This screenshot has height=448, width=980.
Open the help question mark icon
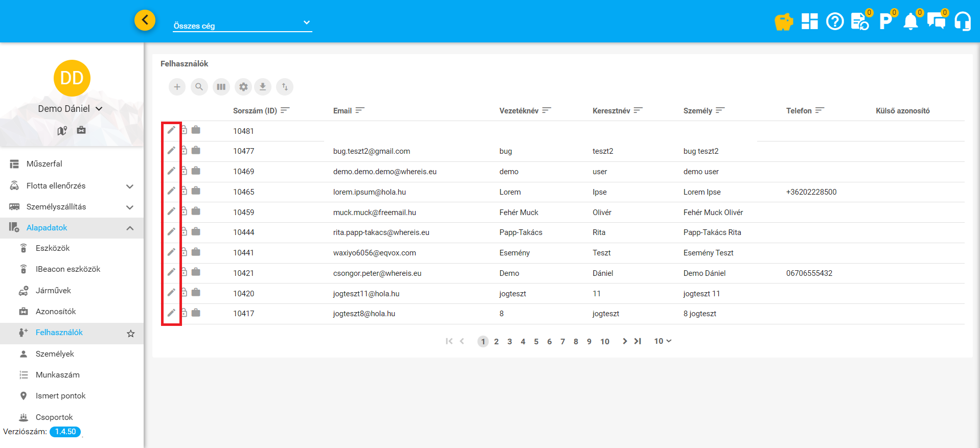pyautogui.click(x=835, y=21)
